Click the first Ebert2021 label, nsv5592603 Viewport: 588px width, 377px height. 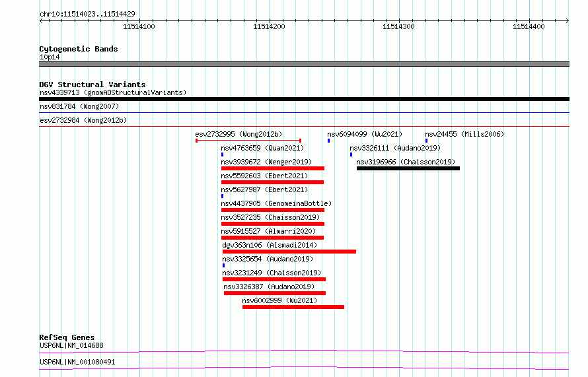[264, 176]
